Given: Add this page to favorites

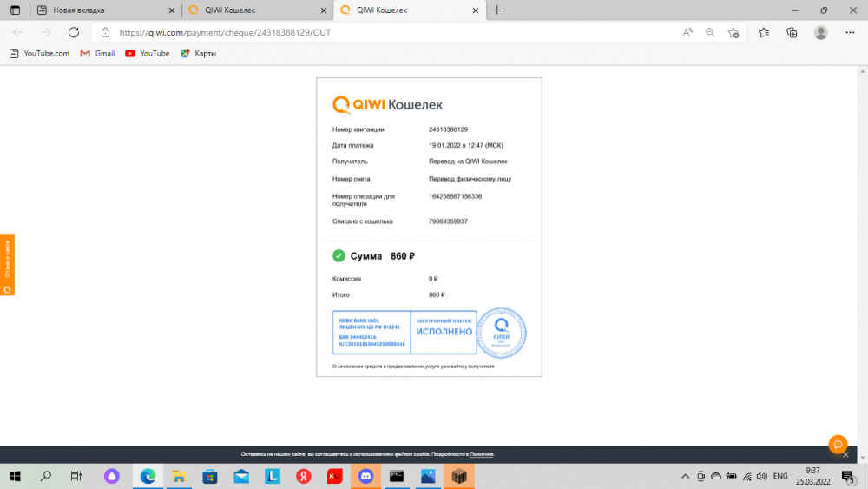Looking at the screenshot, I should (734, 33).
